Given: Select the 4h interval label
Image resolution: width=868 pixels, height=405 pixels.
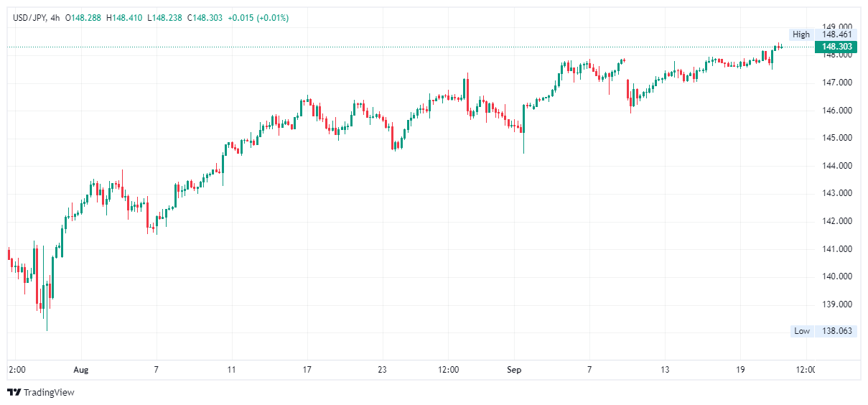Looking at the screenshot, I should (55, 18).
